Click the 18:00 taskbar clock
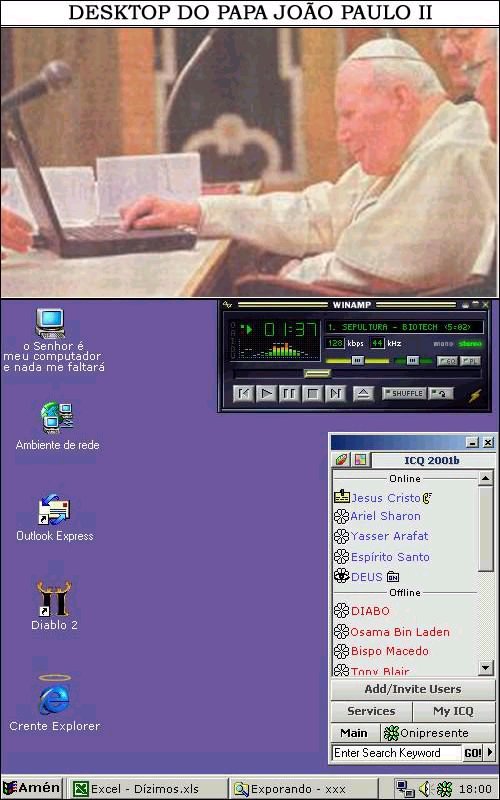Image resolution: width=500 pixels, height=800 pixels. [475, 789]
